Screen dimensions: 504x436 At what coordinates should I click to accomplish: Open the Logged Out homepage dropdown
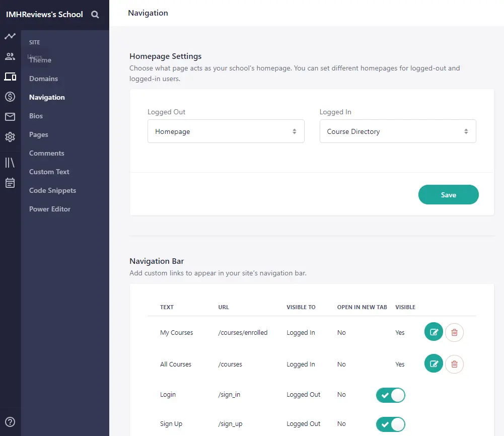pos(226,131)
